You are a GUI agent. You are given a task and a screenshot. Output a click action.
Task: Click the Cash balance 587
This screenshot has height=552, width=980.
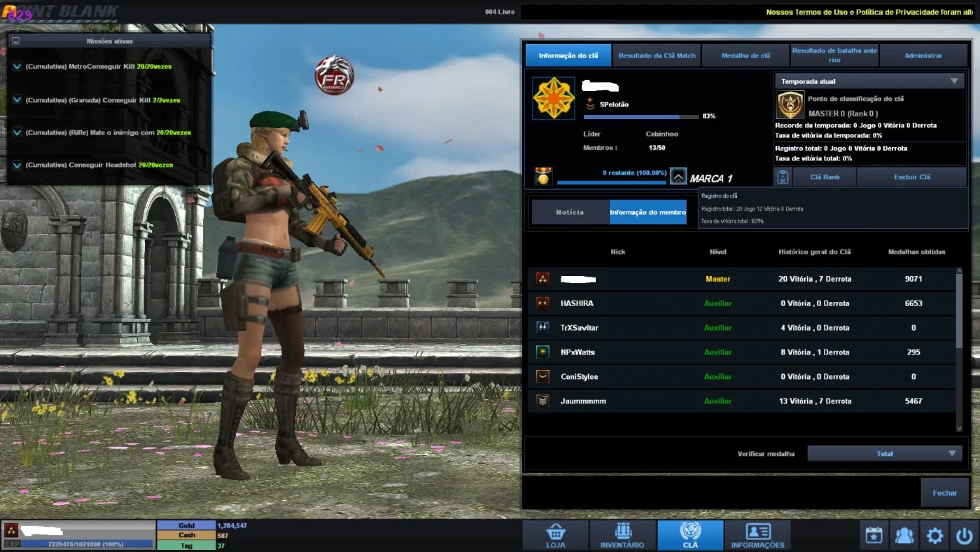223,535
